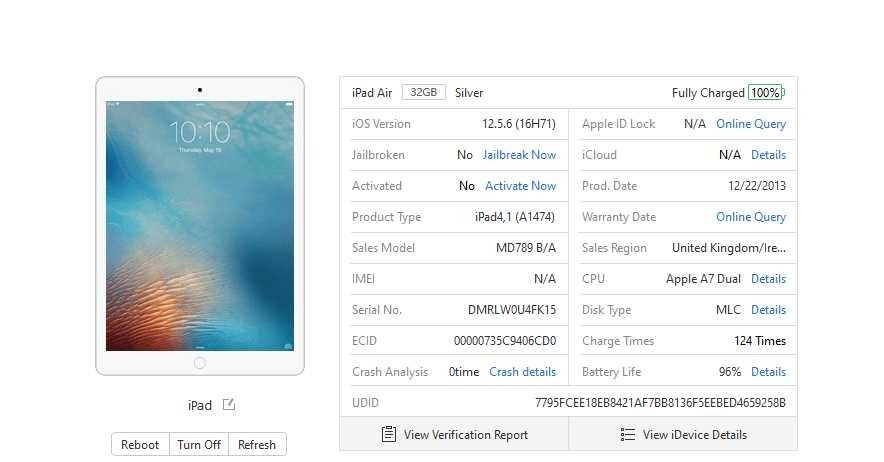Open View Verification Report
The height and width of the screenshot is (462, 884).
[454, 434]
